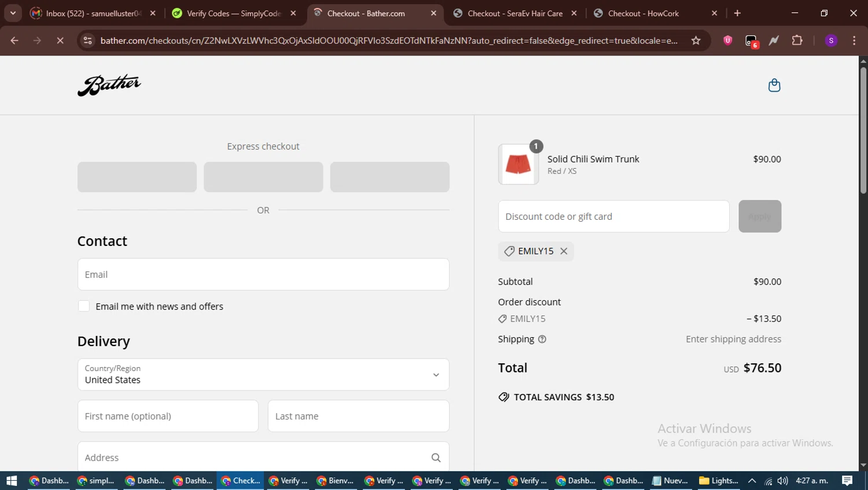Image resolution: width=868 pixels, height=490 pixels.
Task: Close the Inbox (522) Gmail tab
Action: point(153,13)
